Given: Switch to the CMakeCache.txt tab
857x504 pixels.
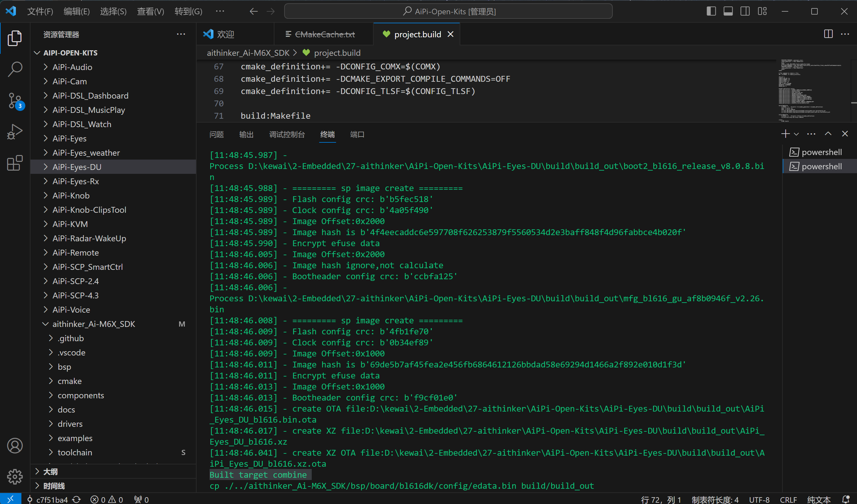Looking at the screenshot, I should (x=323, y=34).
